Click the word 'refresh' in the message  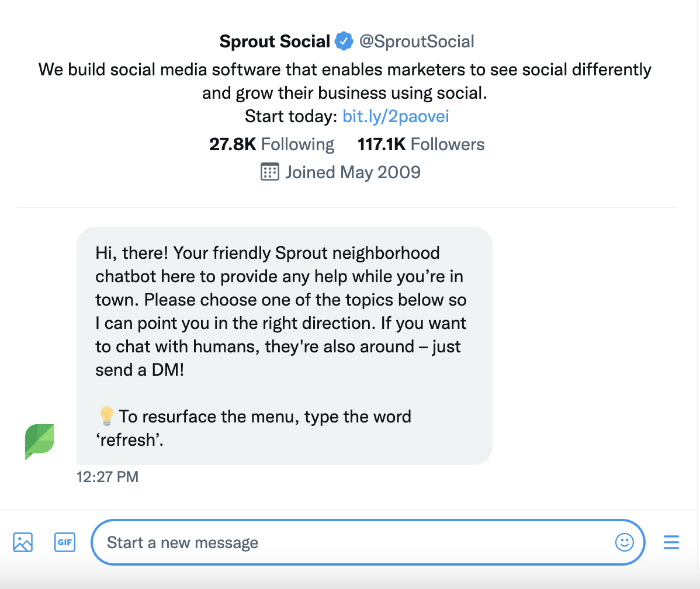[x=129, y=440]
